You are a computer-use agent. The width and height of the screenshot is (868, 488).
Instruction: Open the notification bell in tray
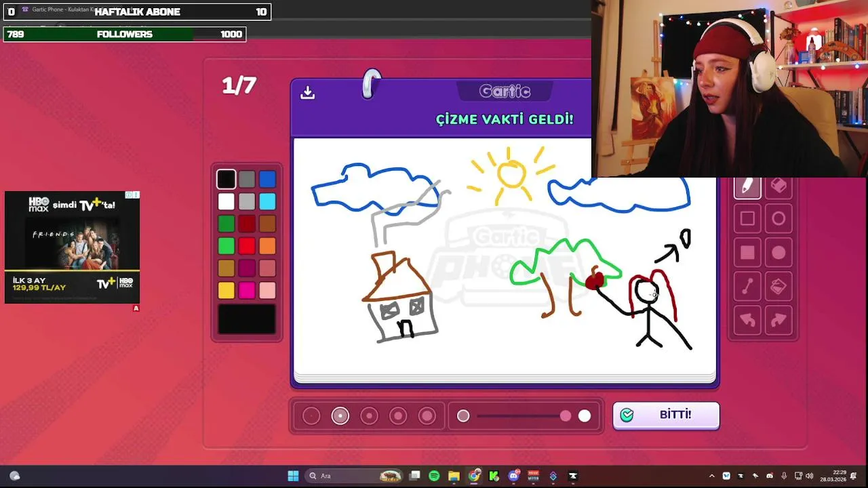coord(854,476)
